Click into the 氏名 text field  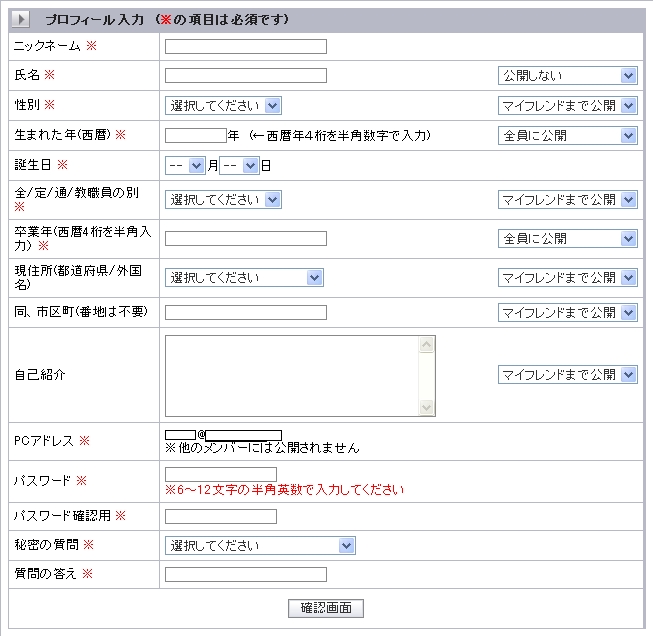pyautogui.click(x=246, y=75)
